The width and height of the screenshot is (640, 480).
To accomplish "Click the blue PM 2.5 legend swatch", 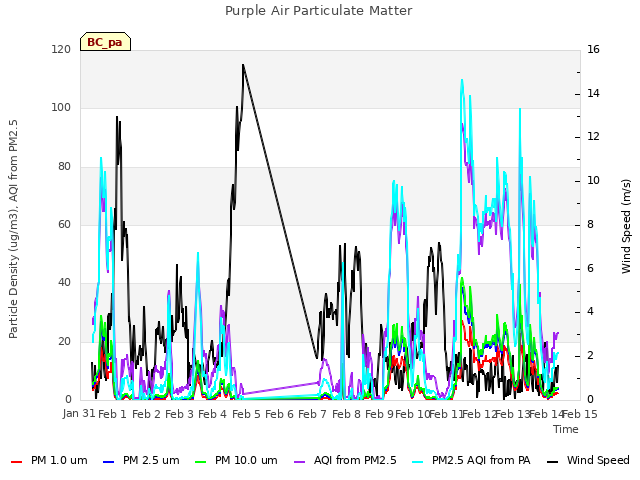I will tap(108, 461).
